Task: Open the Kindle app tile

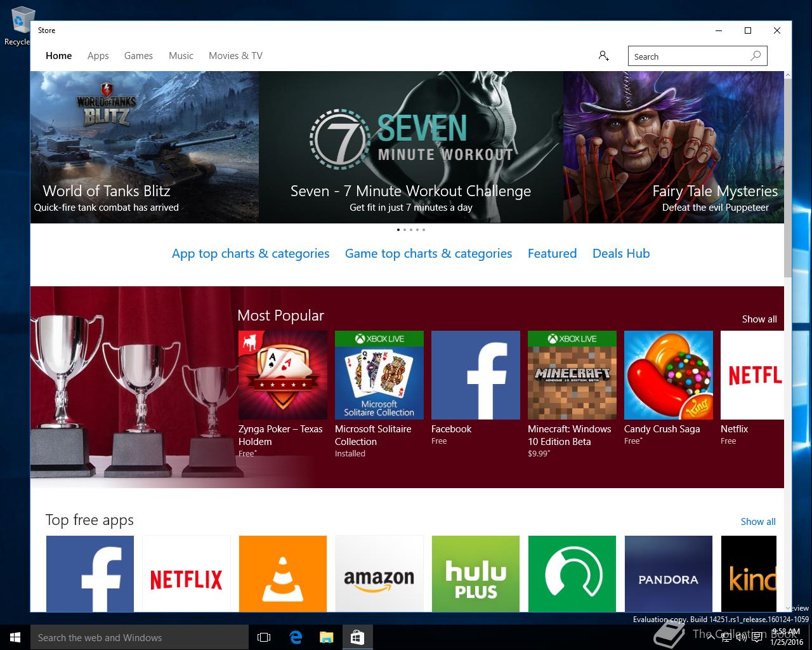Action: [749, 574]
